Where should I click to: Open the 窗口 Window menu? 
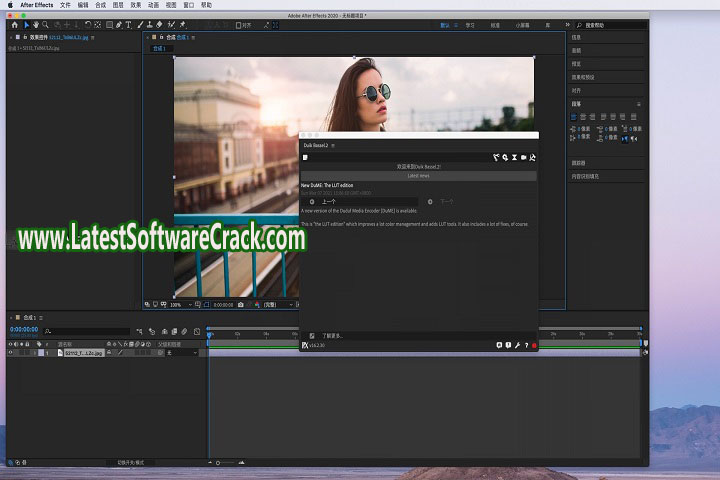tap(189, 5)
